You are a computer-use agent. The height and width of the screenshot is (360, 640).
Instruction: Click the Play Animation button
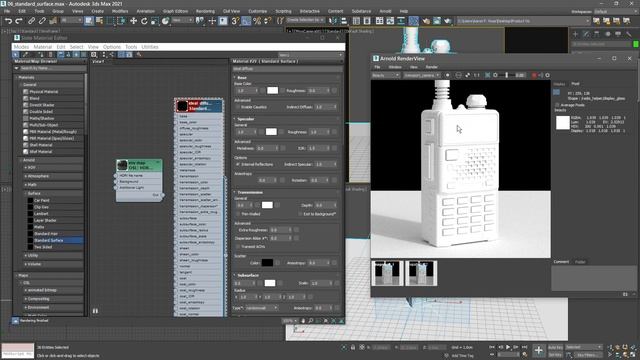508,347
